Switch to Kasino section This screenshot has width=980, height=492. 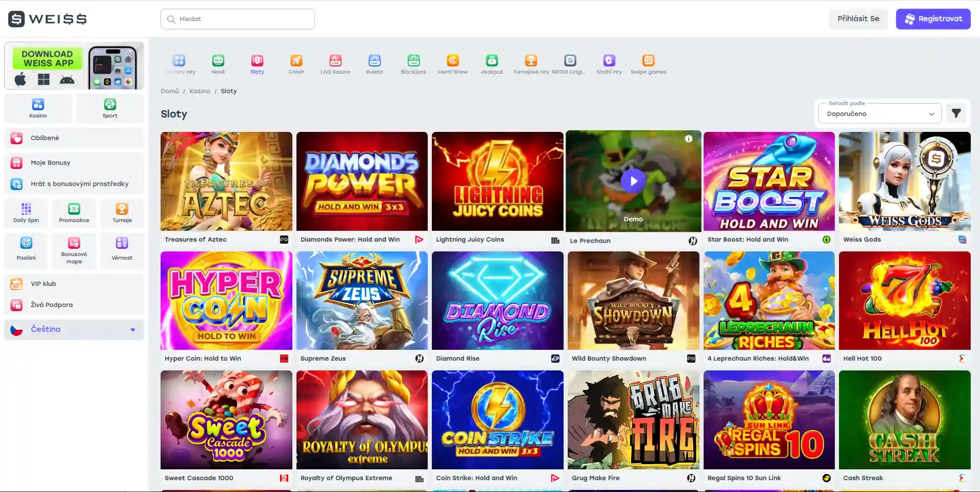[x=38, y=109]
